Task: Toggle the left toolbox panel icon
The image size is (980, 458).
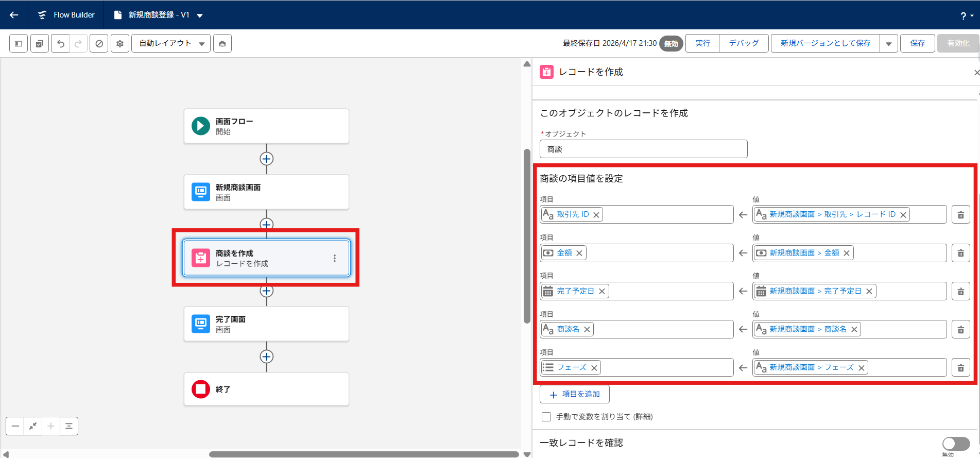Action: [18, 43]
